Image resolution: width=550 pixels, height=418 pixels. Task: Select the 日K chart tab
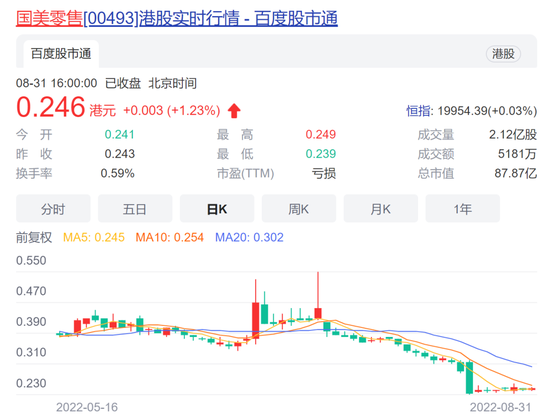[x=217, y=209]
